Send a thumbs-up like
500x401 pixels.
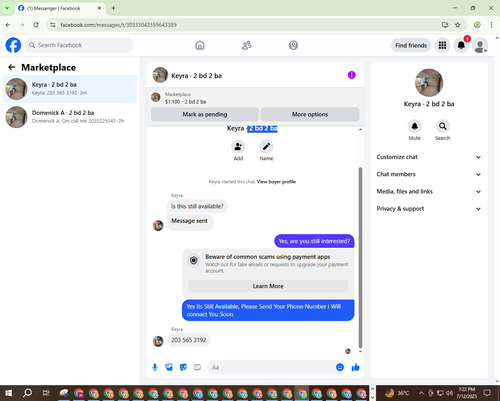pos(356,367)
